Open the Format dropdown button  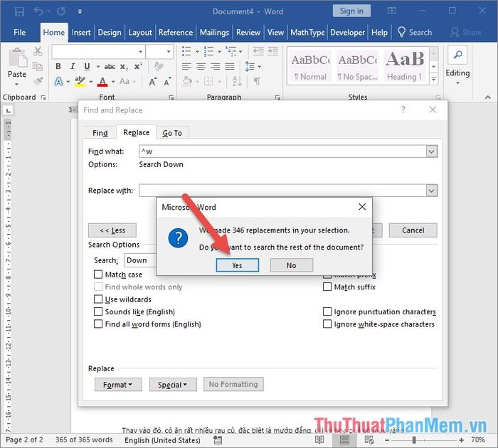tap(118, 385)
